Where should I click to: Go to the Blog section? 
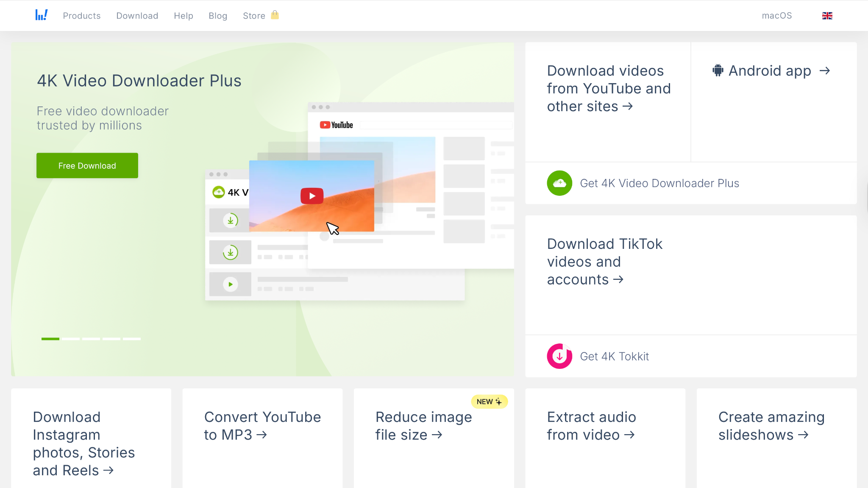click(x=218, y=16)
